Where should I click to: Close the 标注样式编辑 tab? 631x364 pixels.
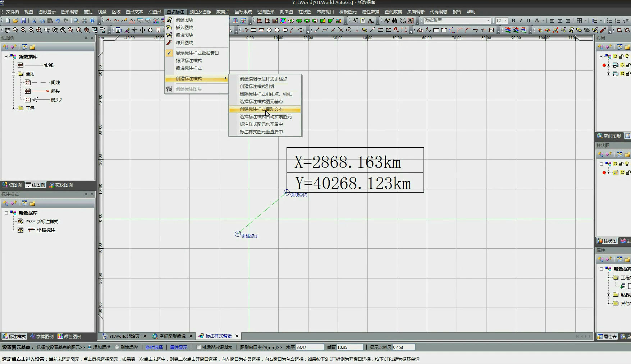coord(237,336)
